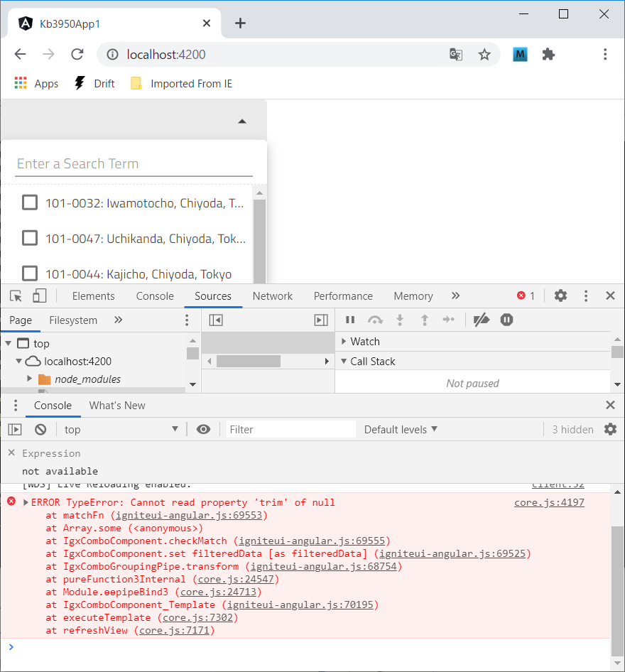
Task: Pause script execution in debugger
Action: (349, 320)
